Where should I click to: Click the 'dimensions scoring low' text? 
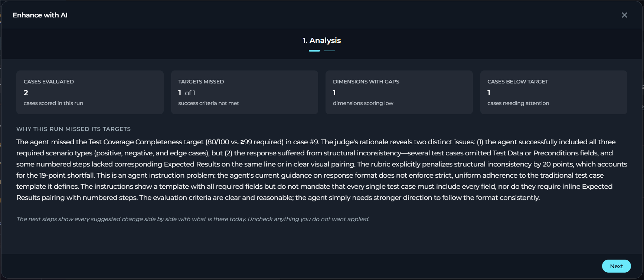click(x=363, y=103)
